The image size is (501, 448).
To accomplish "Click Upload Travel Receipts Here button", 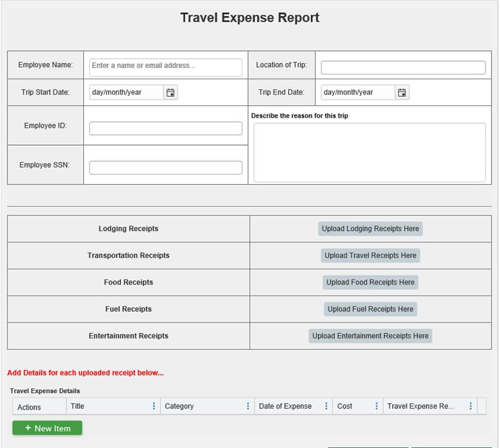I will (370, 256).
